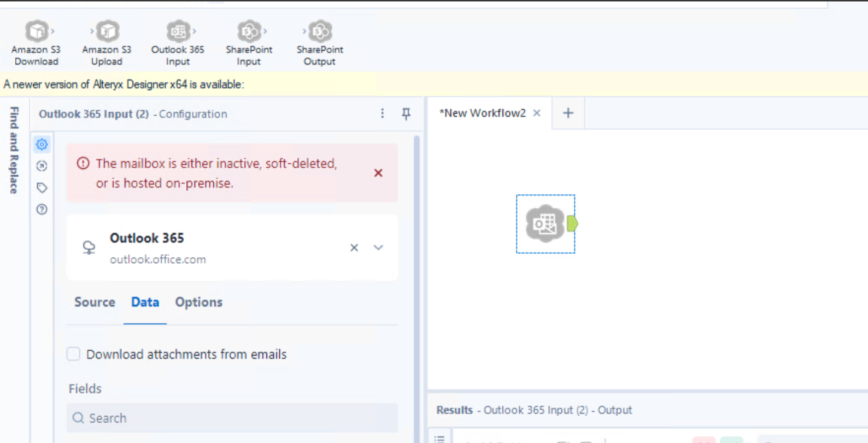The image size is (868, 443).
Task: Switch to the Options tab
Action: click(198, 302)
